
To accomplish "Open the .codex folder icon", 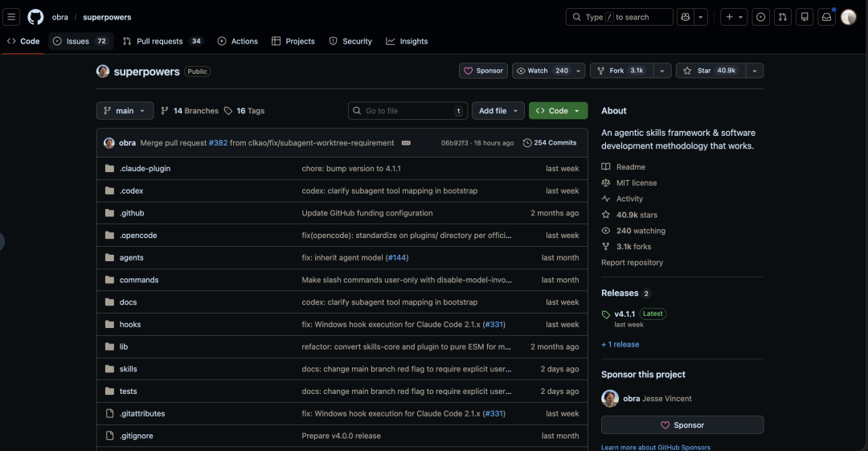I will tap(109, 191).
